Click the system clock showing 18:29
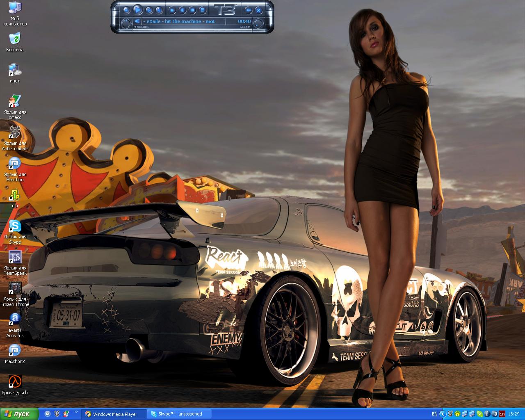Image resolution: width=525 pixels, height=420 pixels. coord(514,414)
